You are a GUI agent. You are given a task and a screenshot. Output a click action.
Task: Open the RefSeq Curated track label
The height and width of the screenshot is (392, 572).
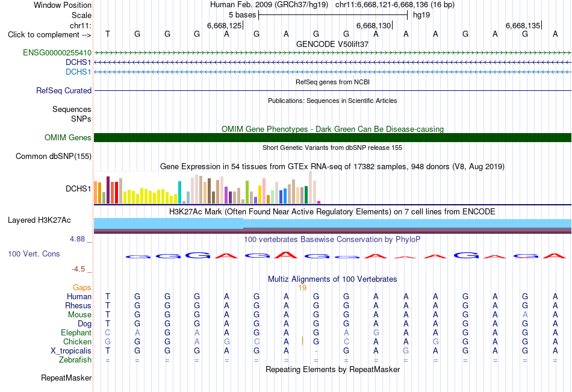click(x=63, y=90)
